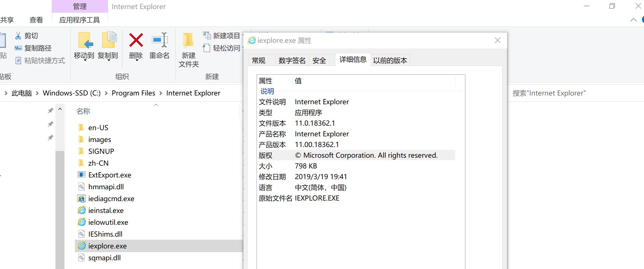Click the red Delete X icon
The width and height of the screenshot is (644, 269).
pos(136,40)
